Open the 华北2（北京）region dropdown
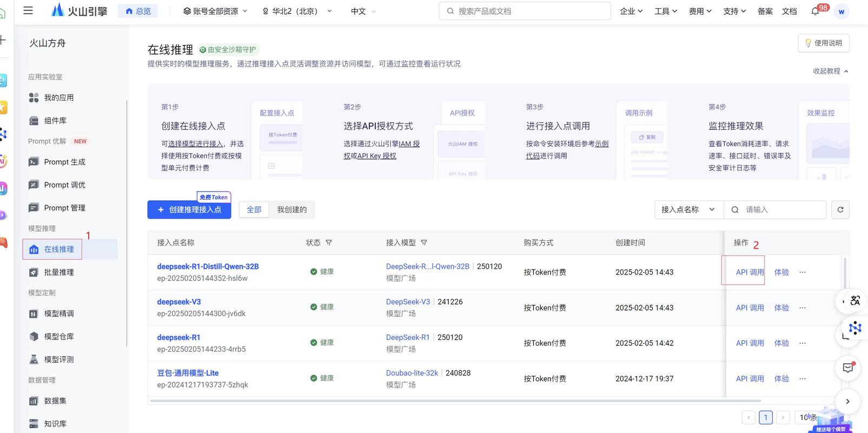Image resolution: width=868 pixels, height=433 pixels. click(x=297, y=11)
